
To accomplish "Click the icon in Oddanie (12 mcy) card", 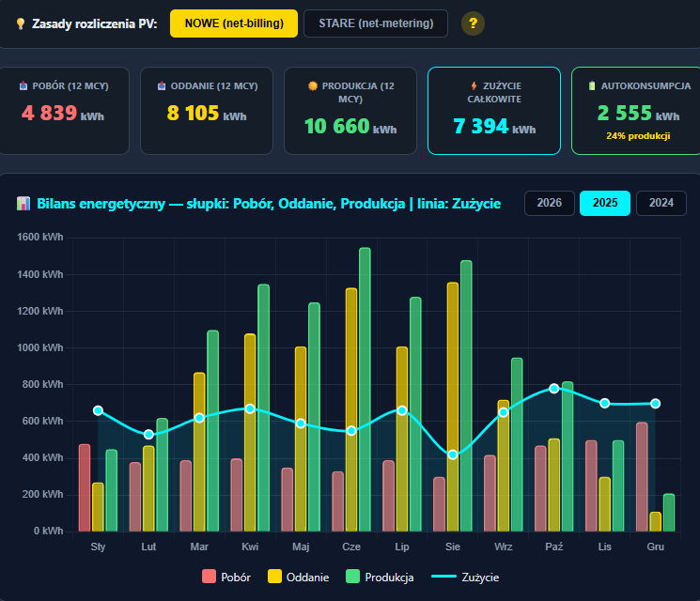I will 162,86.
